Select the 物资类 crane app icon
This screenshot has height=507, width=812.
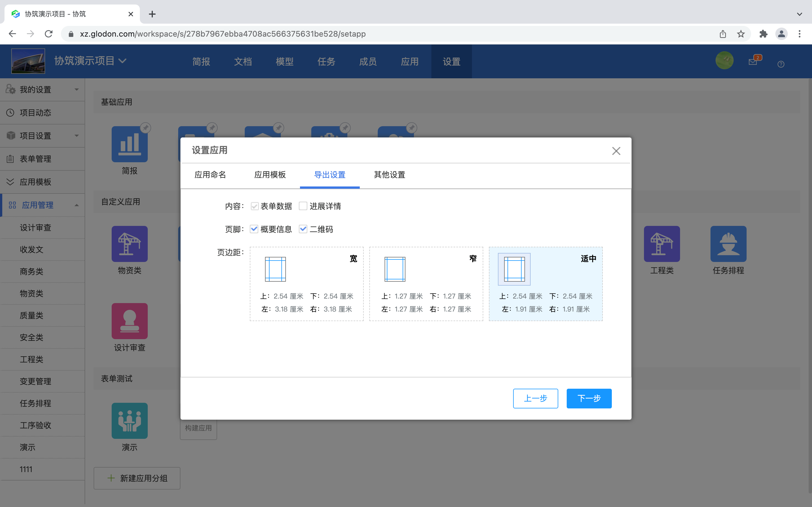[129, 244]
